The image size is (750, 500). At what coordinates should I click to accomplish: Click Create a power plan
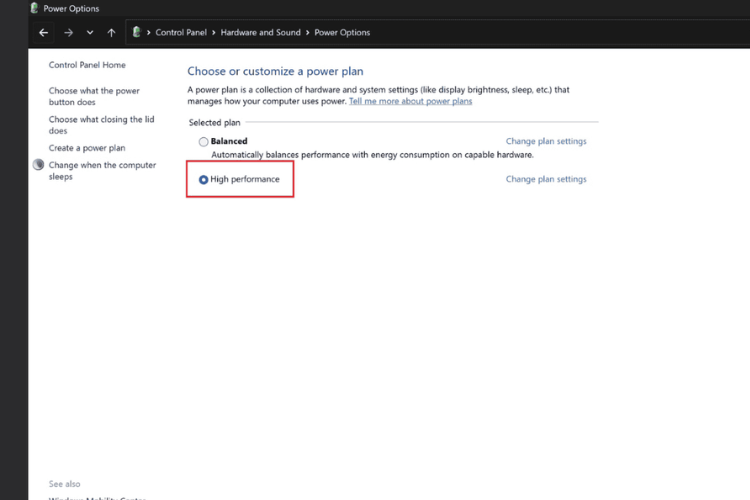(x=87, y=148)
